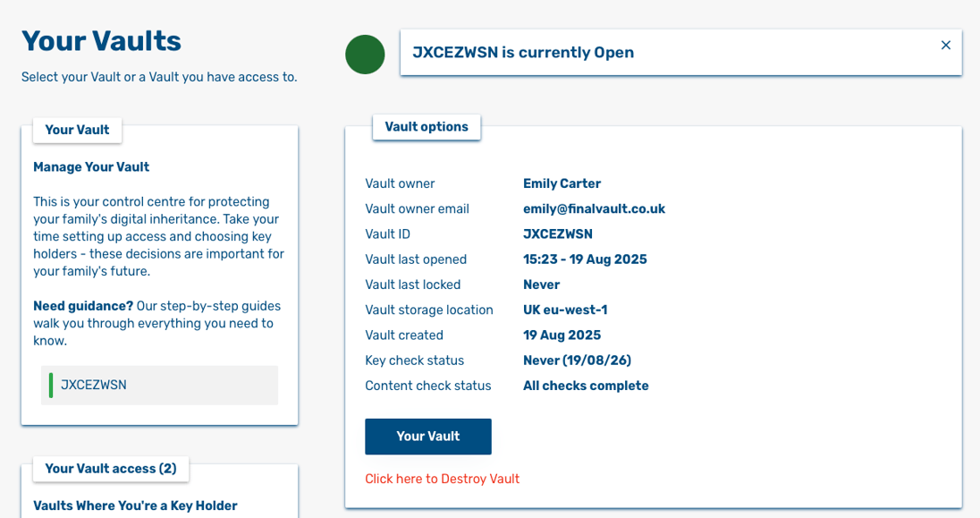Select the Vault options panel label
This screenshot has width=980, height=518.
pyautogui.click(x=427, y=127)
